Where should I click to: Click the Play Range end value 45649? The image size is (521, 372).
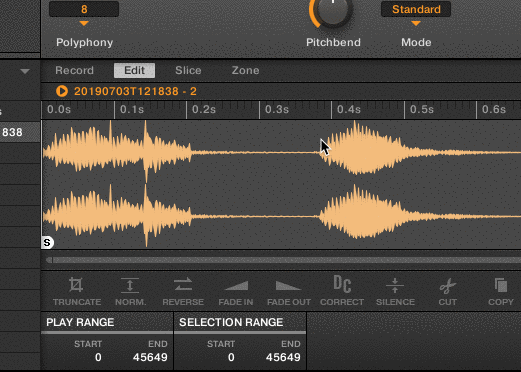(x=150, y=357)
